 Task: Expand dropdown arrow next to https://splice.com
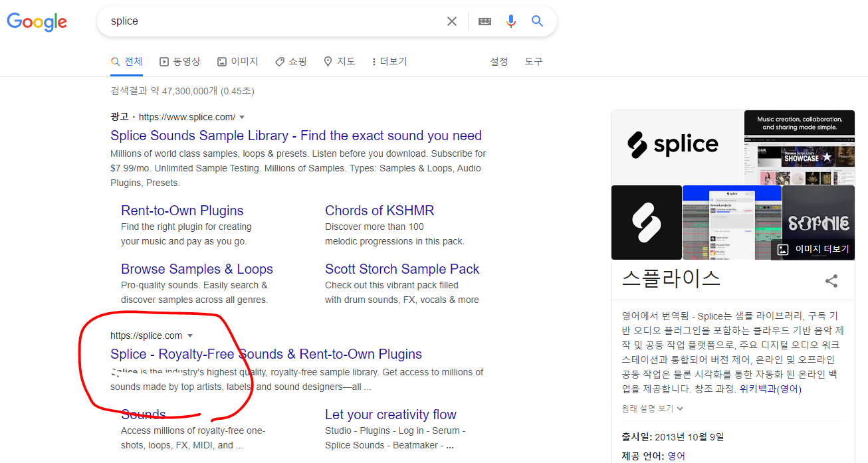190,335
